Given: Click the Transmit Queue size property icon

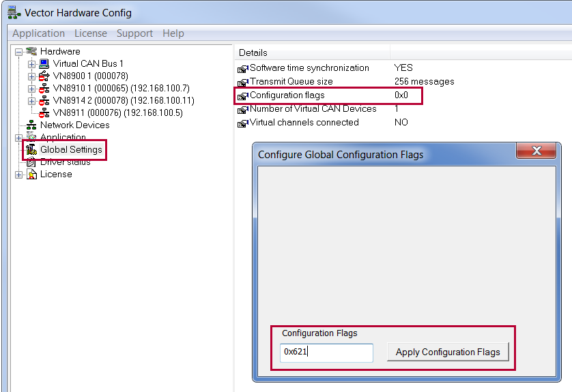Looking at the screenshot, I should click(243, 82).
